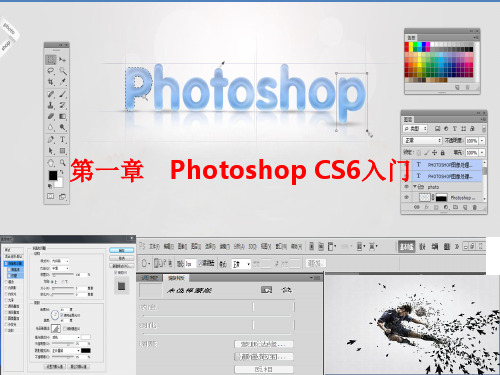500x375 pixels.
Task: Open the layer blend mode dropdown
Action: (422, 141)
